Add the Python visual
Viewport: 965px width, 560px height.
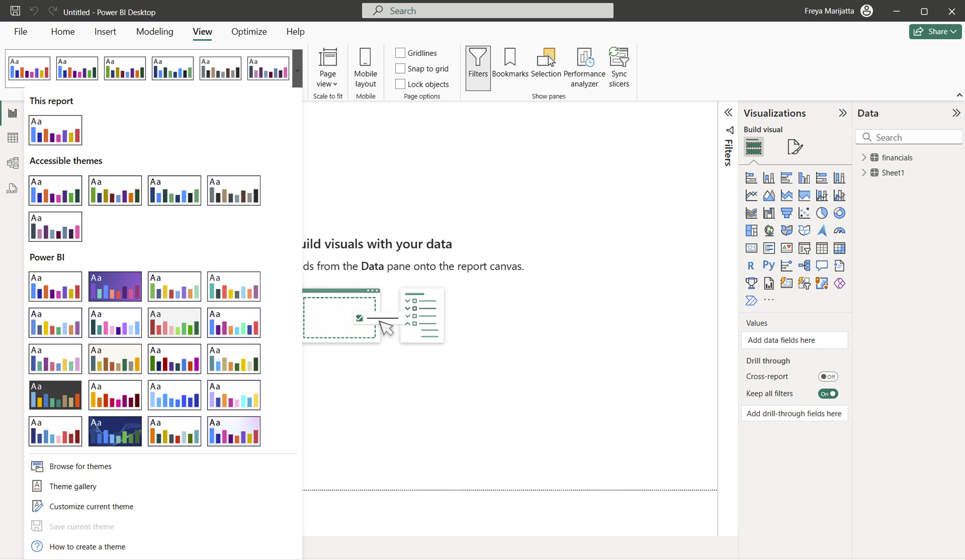point(769,266)
